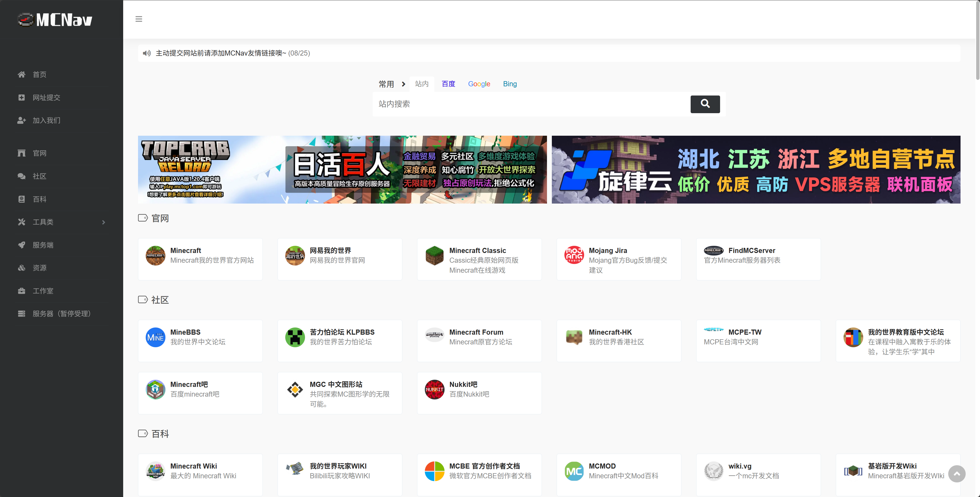Screen dimensions: 980x497
Task: Open 服务器 section in sidebar
Action: (x=61, y=314)
